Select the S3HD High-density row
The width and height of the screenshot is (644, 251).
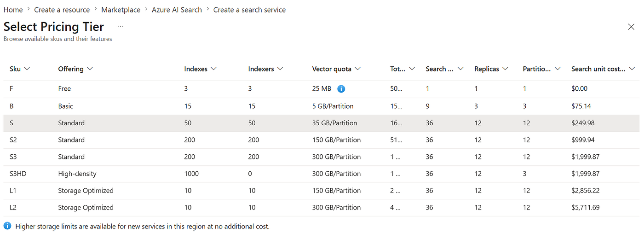point(321,174)
